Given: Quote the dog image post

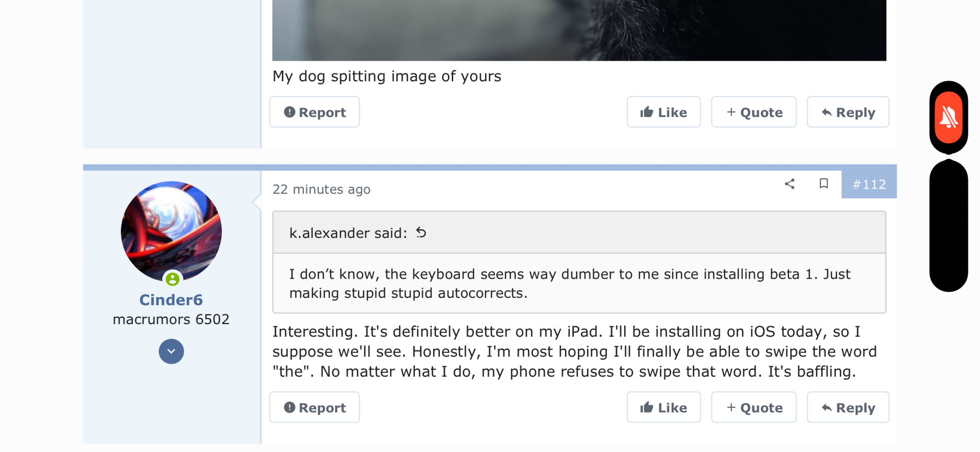Looking at the screenshot, I should click(754, 112).
